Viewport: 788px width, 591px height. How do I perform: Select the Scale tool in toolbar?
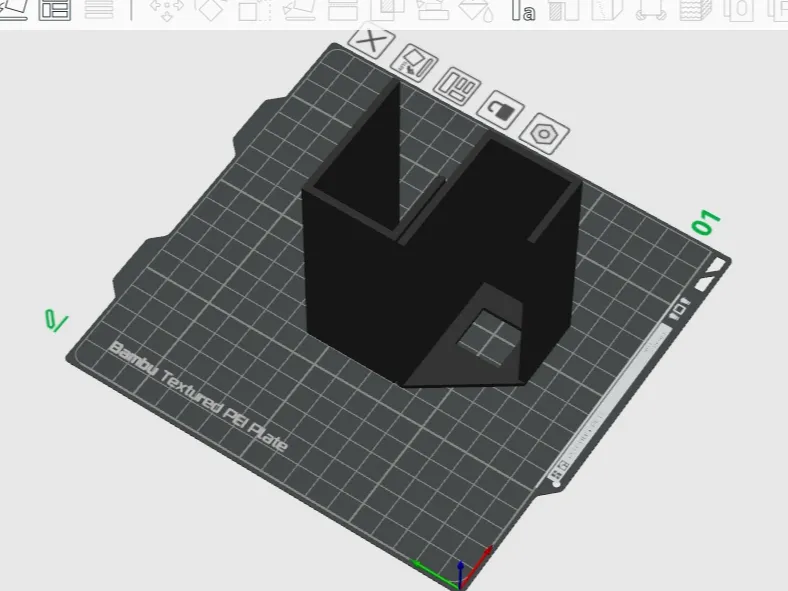(x=254, y=10)
